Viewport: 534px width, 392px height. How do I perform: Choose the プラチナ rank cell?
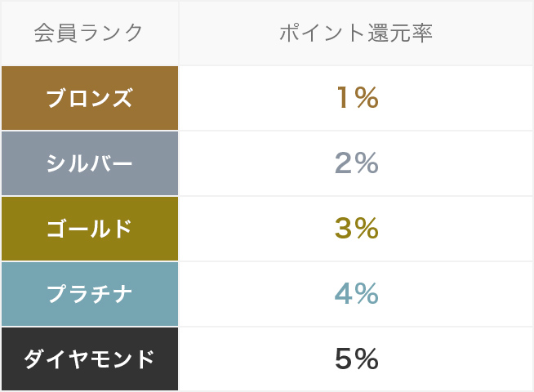[x=89, y=294]
